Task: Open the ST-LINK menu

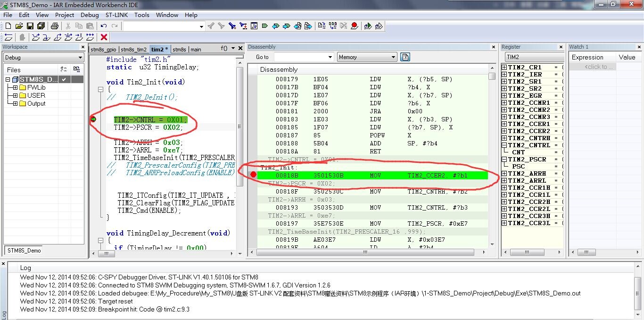Action: pyautogui.click(x=116, y=15)
